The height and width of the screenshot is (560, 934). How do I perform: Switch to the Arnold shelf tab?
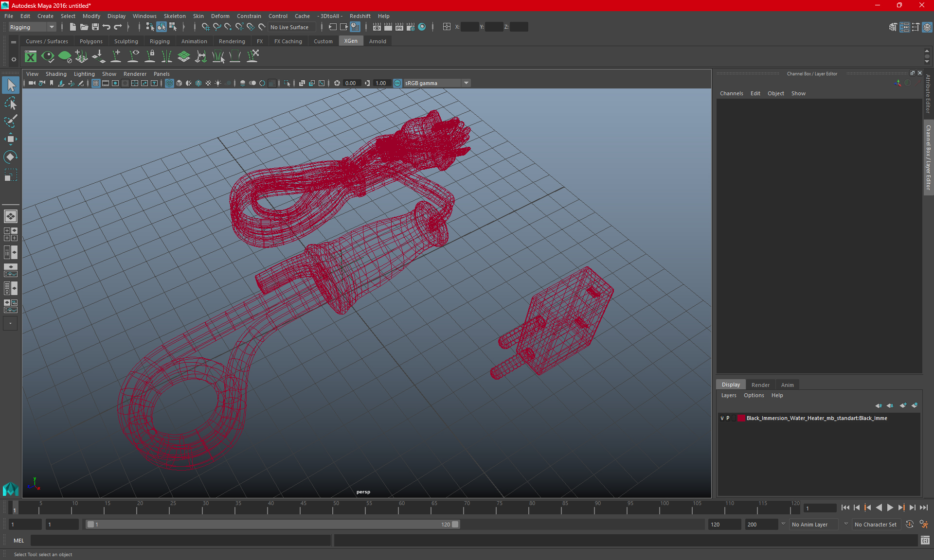click(x=377, y=41)
